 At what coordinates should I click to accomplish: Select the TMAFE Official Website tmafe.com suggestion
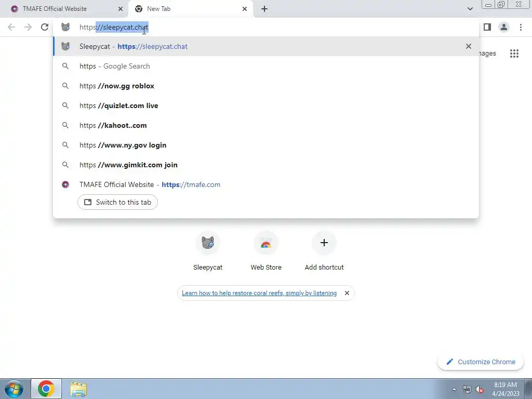(266, 184)
